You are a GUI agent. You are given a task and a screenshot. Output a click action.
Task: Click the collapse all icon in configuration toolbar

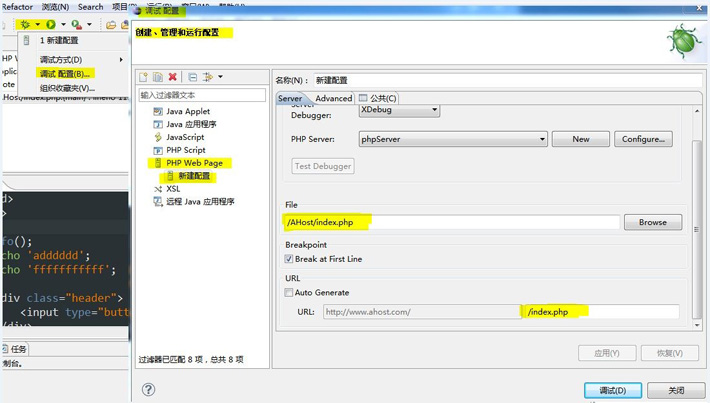(x=192, y=77)
